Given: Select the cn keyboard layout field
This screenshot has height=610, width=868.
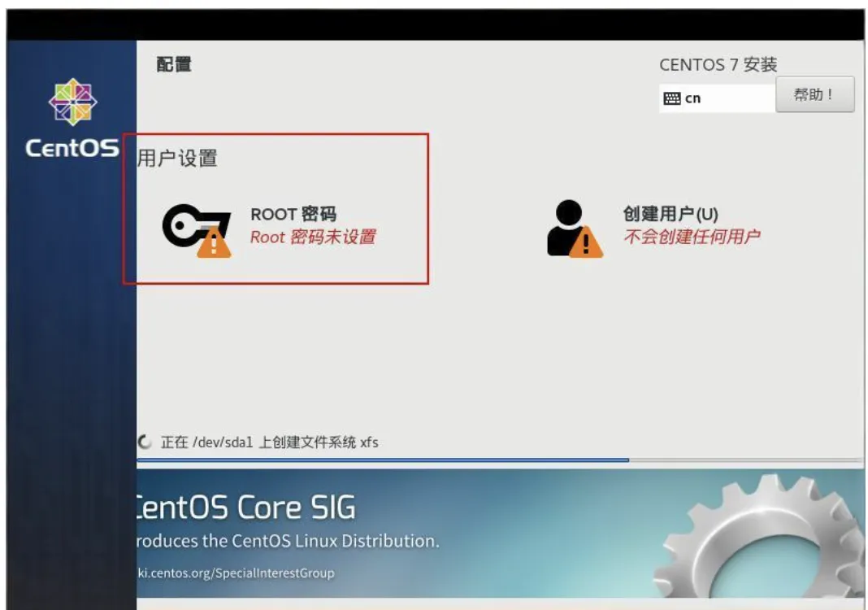Looking at the screenshot, I should click(717, 98).
